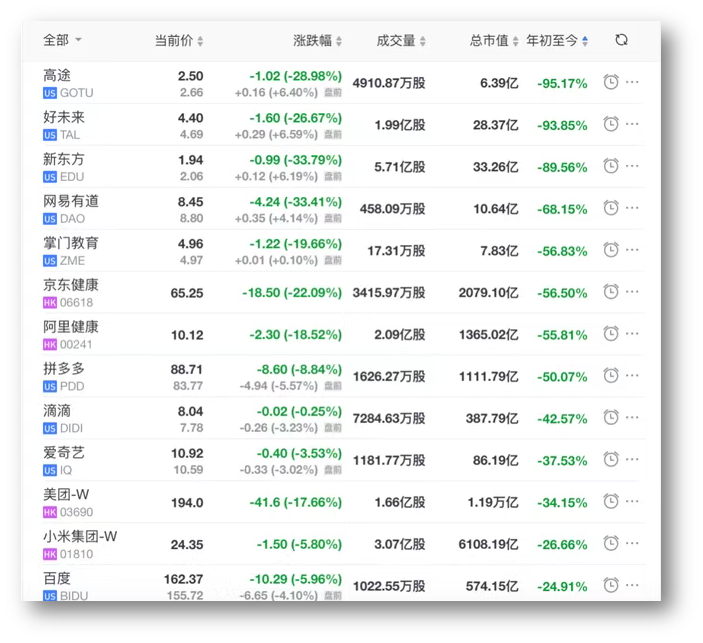Open the 高途 stock name
703x643 pixels.
57,75
